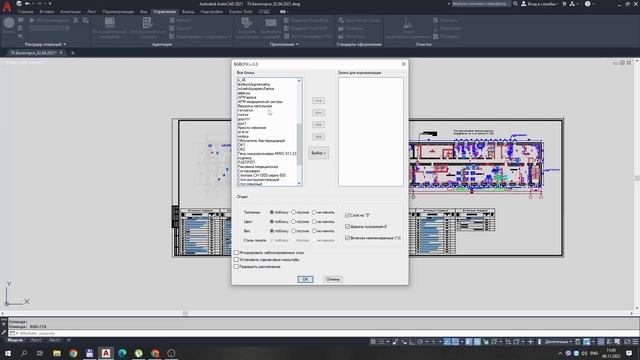Image resolution: width=640 pixels, height=360 pixels.
Task: Open Google Chrome from the taskbar
Action: (x=73, y=353)
